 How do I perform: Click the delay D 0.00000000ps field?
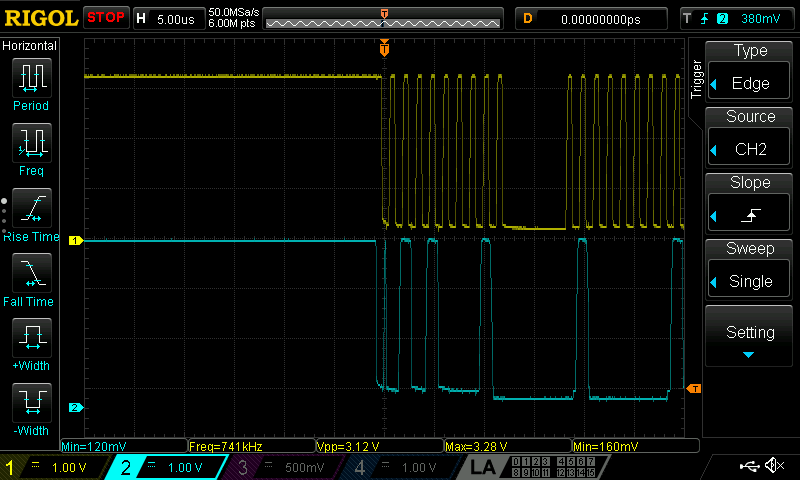591,19
